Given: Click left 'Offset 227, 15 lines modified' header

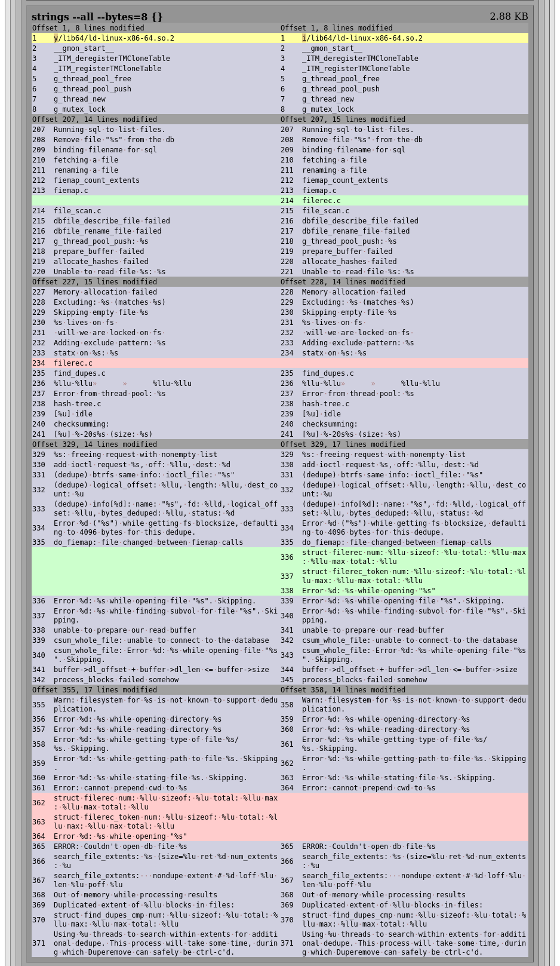Looking at the screenshot, I should click(94, 282).
